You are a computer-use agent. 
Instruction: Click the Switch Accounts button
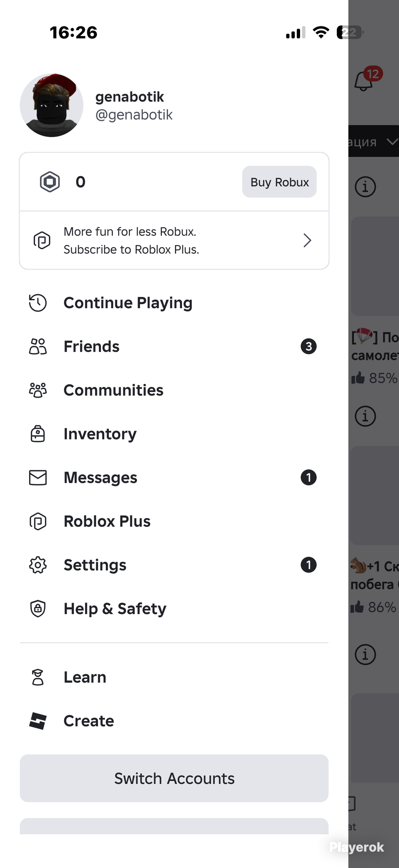coord(174,778)
